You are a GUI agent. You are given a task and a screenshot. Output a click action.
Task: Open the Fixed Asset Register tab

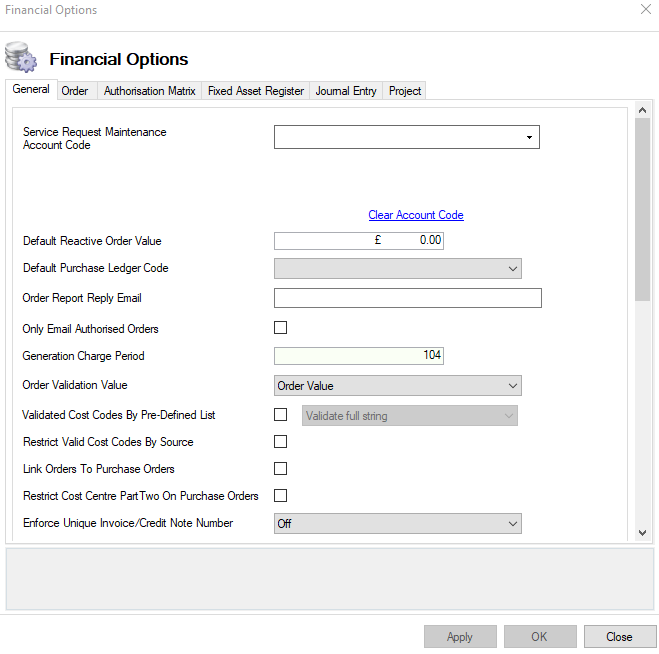coord(255,91)
